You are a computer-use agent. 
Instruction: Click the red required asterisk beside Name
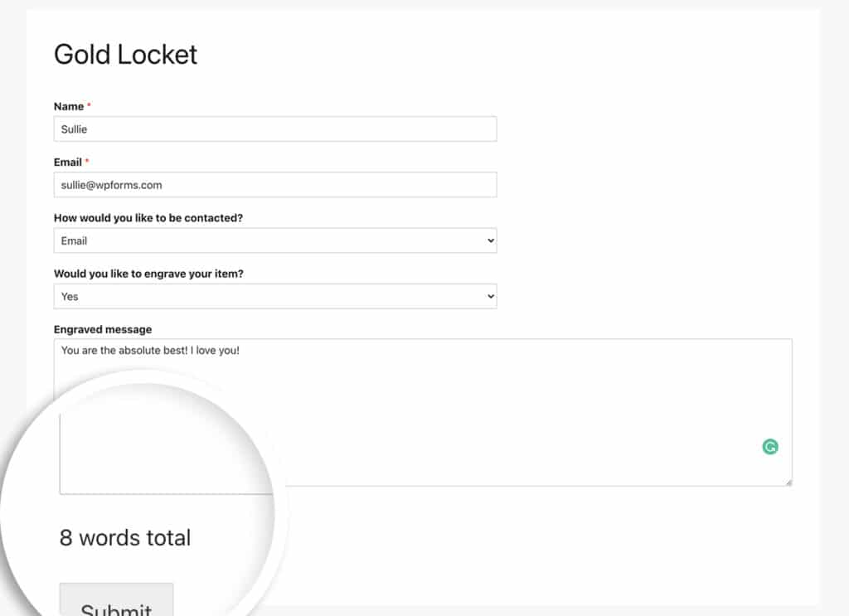89,106
